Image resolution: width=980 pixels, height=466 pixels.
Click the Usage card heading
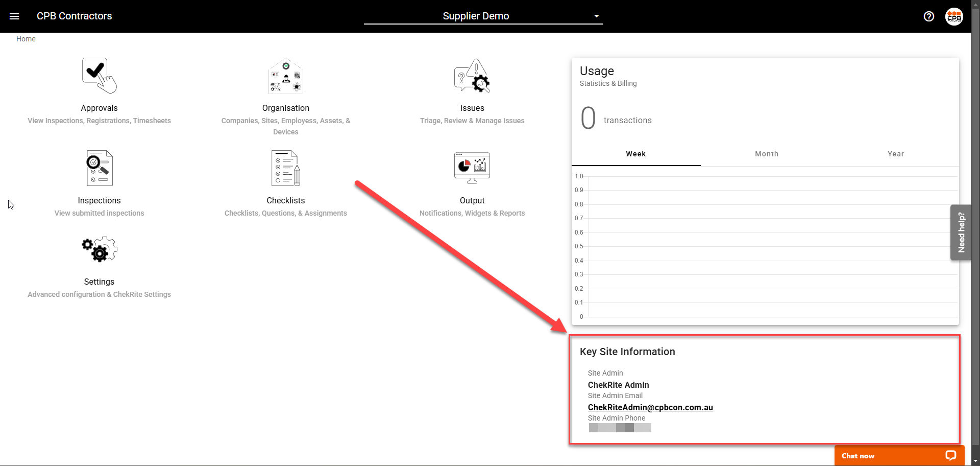(597, 71)
